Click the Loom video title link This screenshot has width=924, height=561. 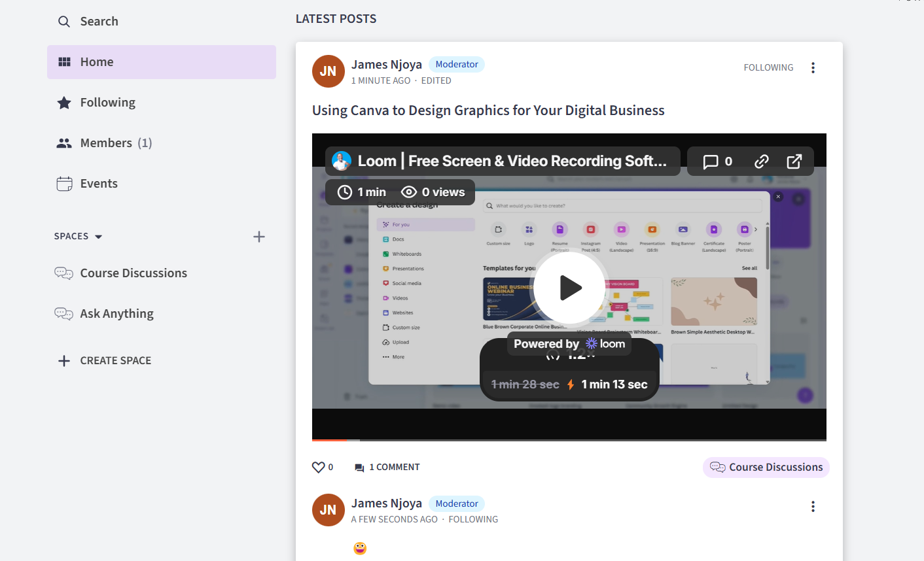(512, 161)
